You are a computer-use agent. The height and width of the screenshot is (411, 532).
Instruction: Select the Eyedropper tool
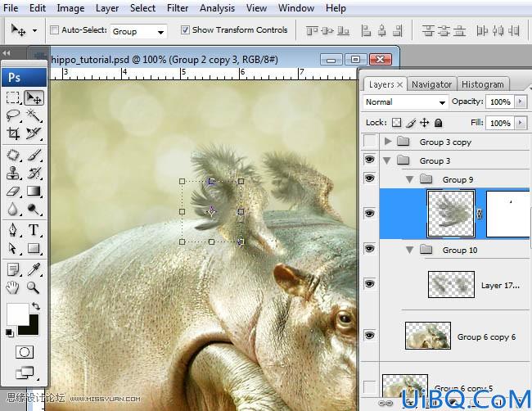[34, 270]
